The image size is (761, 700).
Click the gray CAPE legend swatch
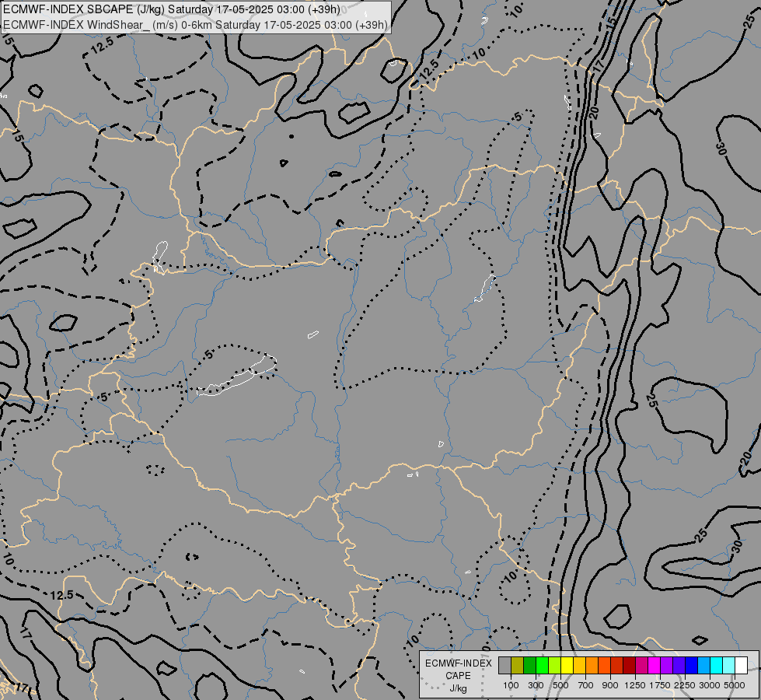(x=504, y=665)
